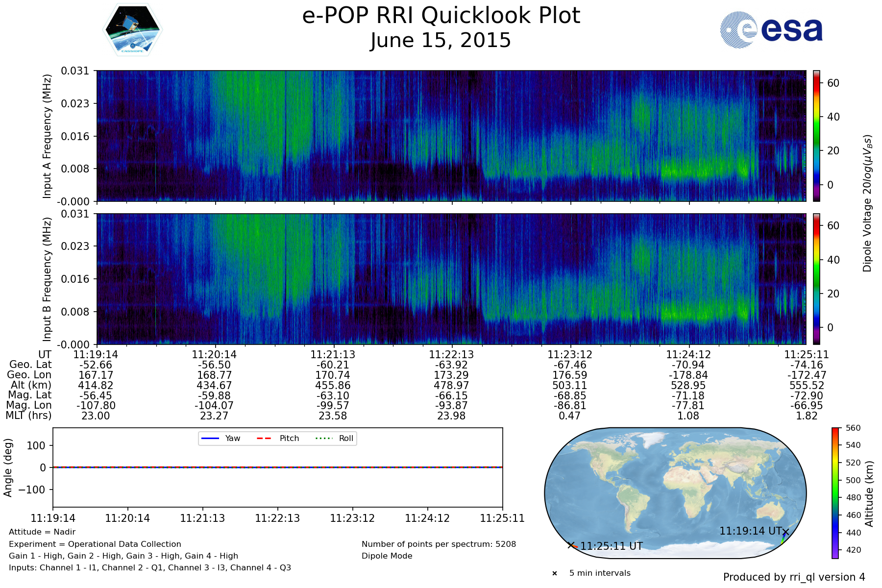The width and height of the screenshot is (882, 588).
Task: Click the Dipole Mode label
Action: (x=387, y=556)
